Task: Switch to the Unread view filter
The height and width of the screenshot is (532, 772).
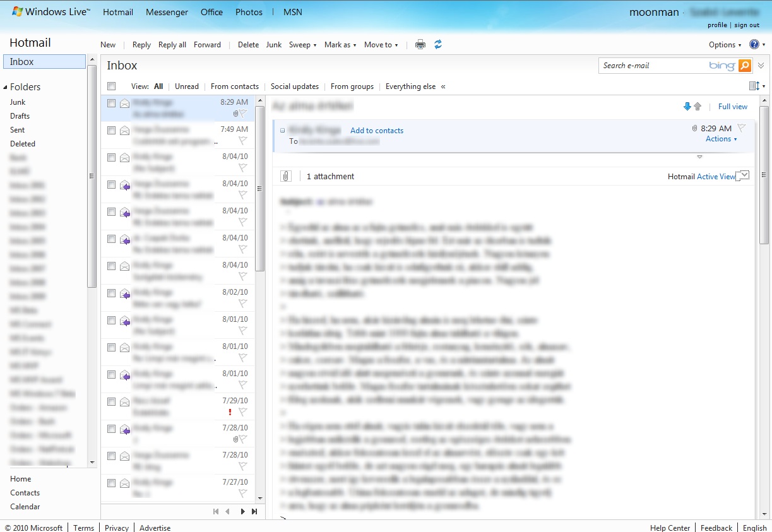Action: click(x=187, y=86)
